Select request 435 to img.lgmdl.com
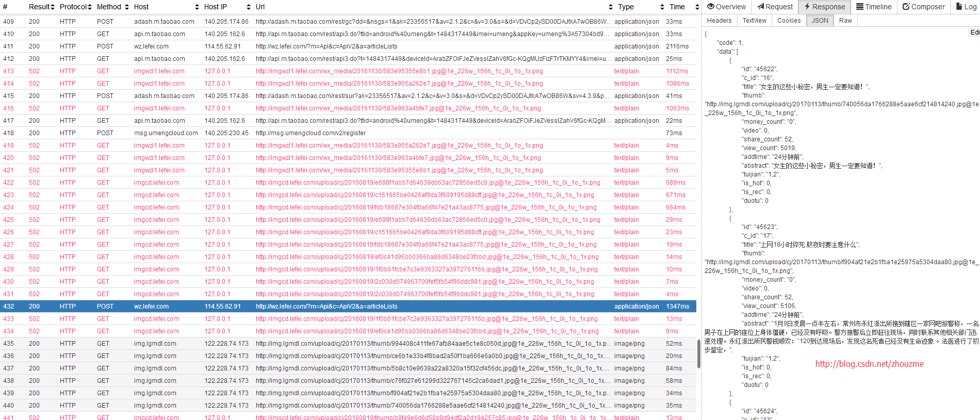This screenshot has width=980, height=420. tap(348, 344)
